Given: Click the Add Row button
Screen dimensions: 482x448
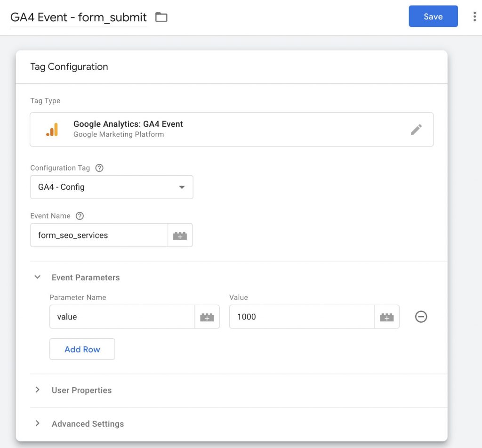Looking at the screenshot, I should [x=82, y=349].
